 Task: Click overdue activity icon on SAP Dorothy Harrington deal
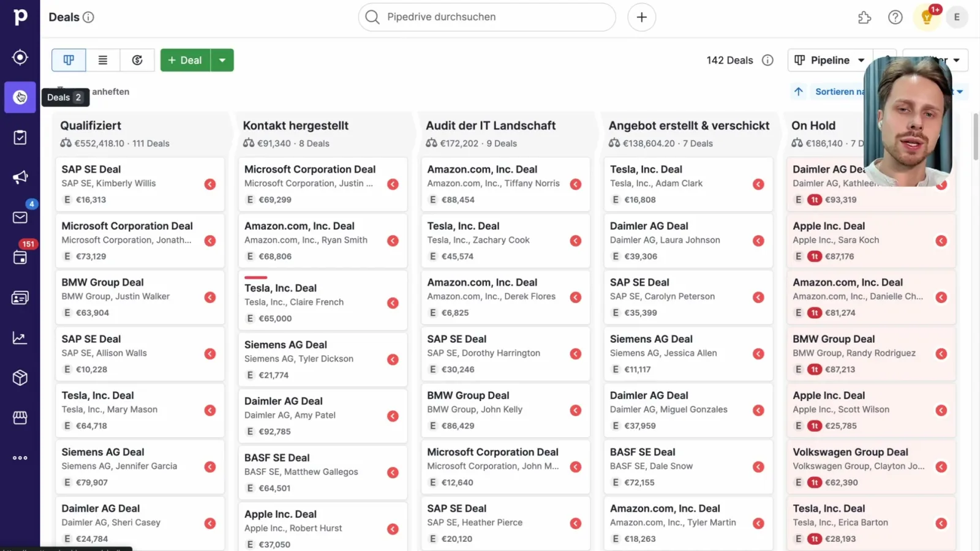click(576, 354)
